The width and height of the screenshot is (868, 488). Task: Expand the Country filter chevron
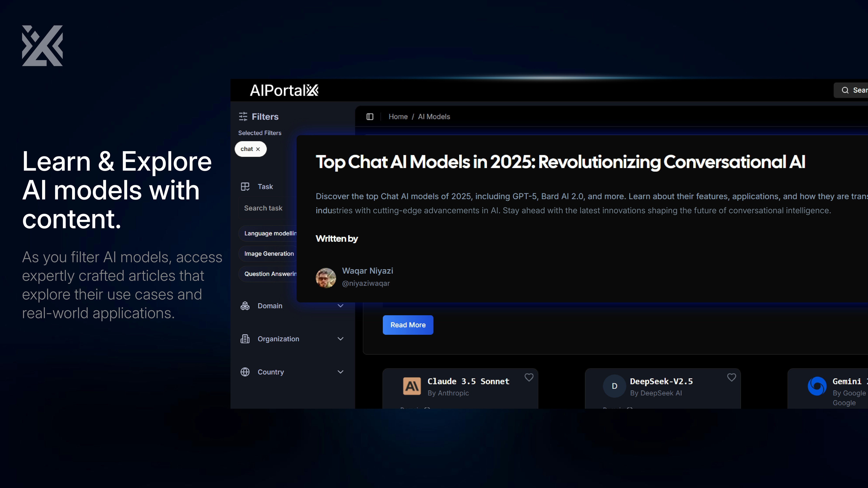tap(340, 372)
